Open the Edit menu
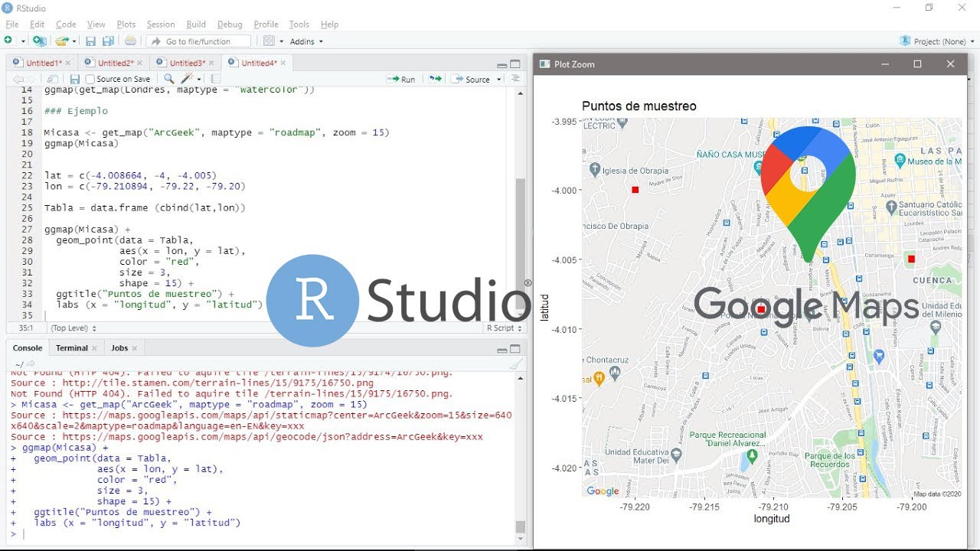The image size is (980, 551). click(37, 24)
